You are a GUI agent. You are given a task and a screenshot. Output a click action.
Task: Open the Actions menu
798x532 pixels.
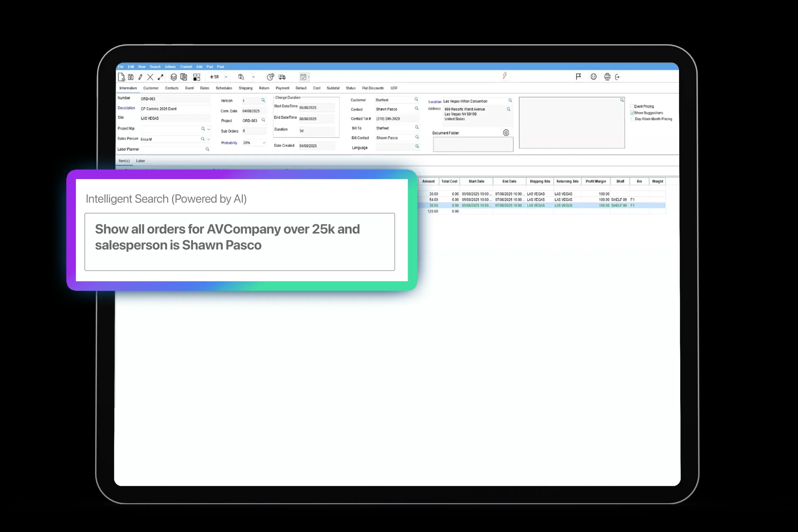[170, 67]
